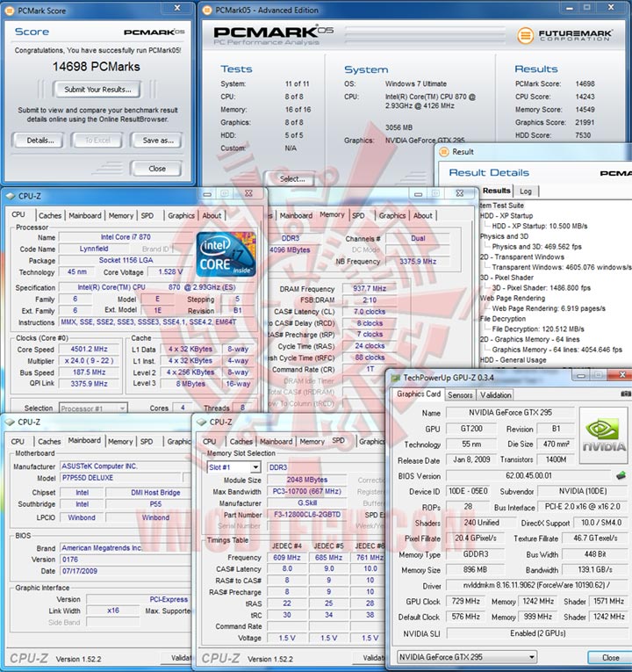Click GPU-Z Name field 'NVIDIA GeForce GTX 295'
The width and height of the screenshot is (632, 672).
click(510, 413)
